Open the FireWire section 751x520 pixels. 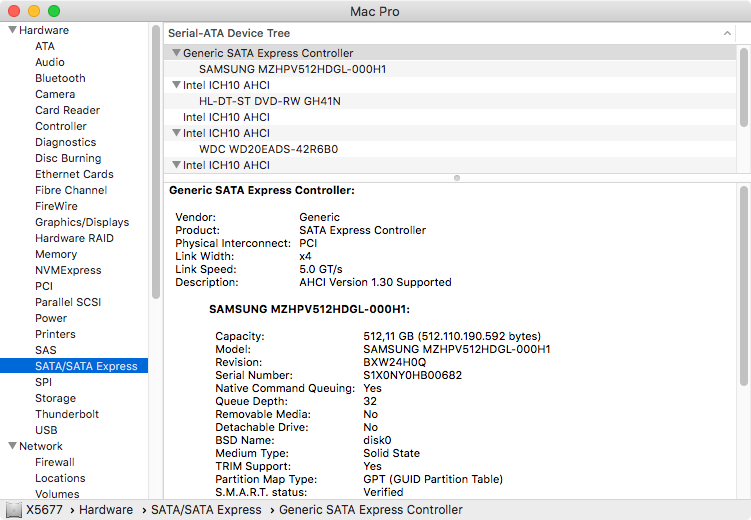(x=57, y=206)
